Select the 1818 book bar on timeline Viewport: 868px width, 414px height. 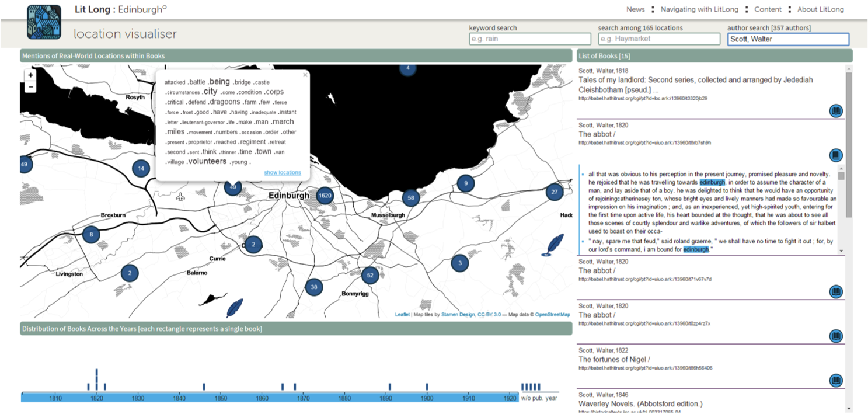click(89, 387)
